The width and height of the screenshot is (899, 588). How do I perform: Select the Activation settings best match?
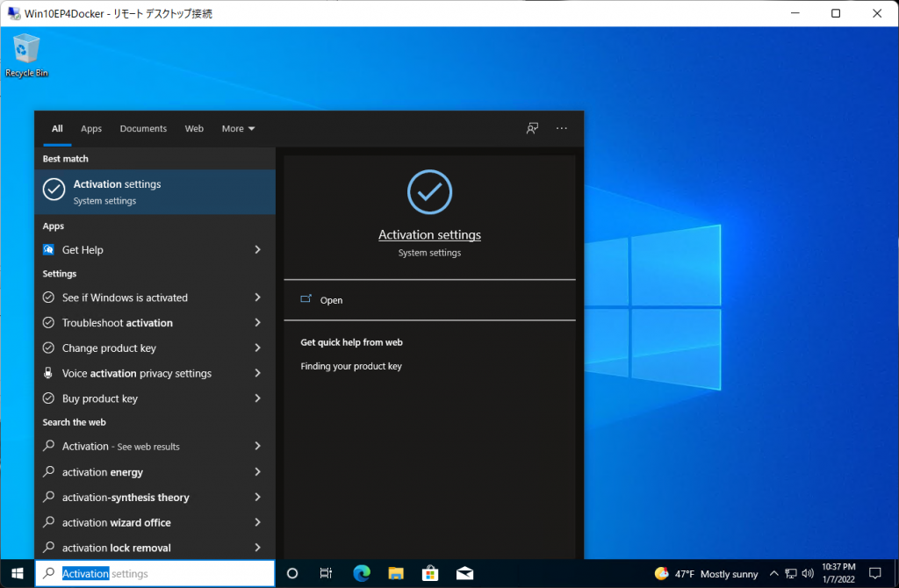click(x=155, y=192)
